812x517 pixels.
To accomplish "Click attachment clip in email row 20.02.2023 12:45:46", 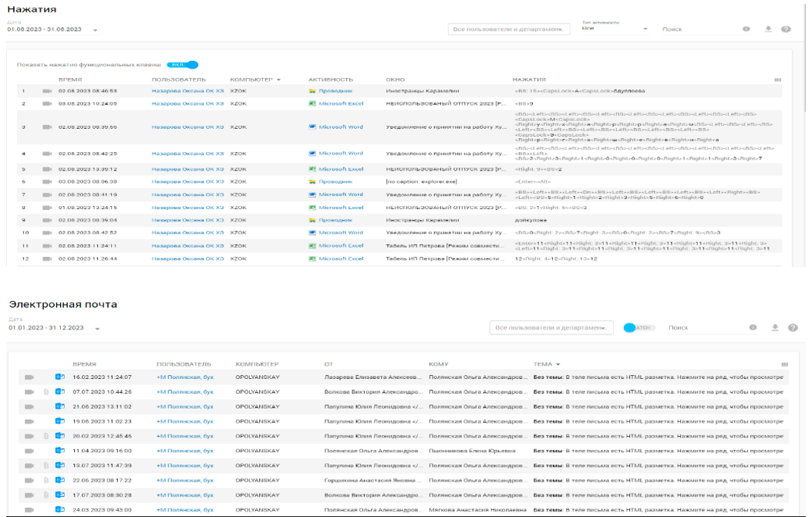I will (x=46, y=436).
